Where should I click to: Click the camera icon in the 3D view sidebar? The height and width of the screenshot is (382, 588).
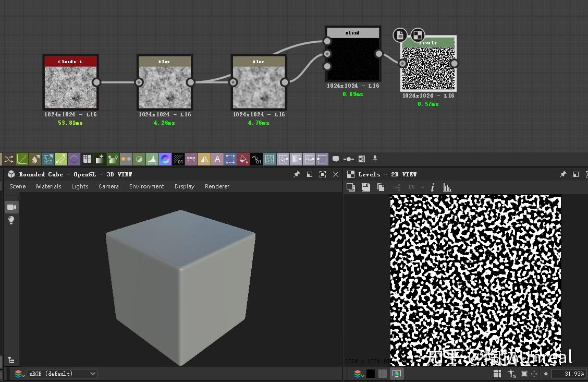pos(11,207)
